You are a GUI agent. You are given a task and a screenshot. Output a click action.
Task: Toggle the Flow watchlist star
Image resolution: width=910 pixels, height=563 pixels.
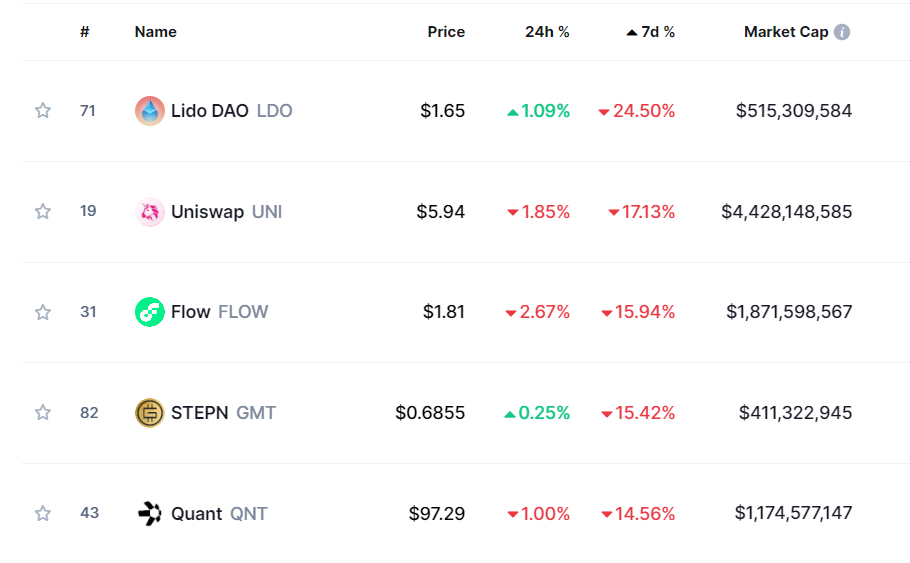pos(43,312)
